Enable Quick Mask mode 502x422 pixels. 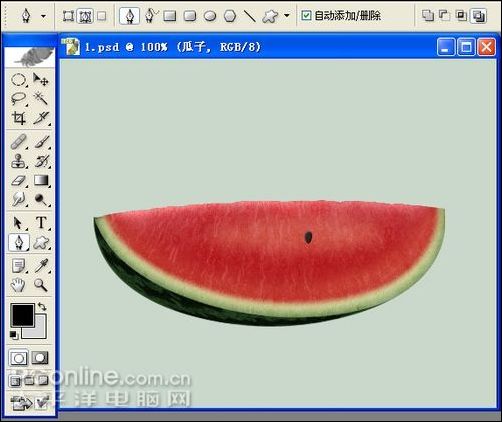40,358
